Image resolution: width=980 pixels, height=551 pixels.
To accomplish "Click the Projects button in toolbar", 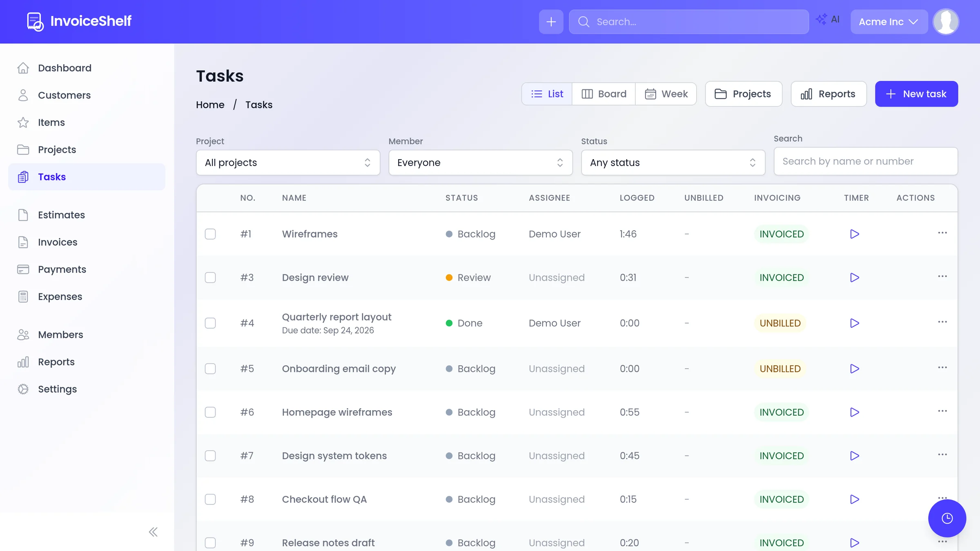I will (x=743, y=94).
